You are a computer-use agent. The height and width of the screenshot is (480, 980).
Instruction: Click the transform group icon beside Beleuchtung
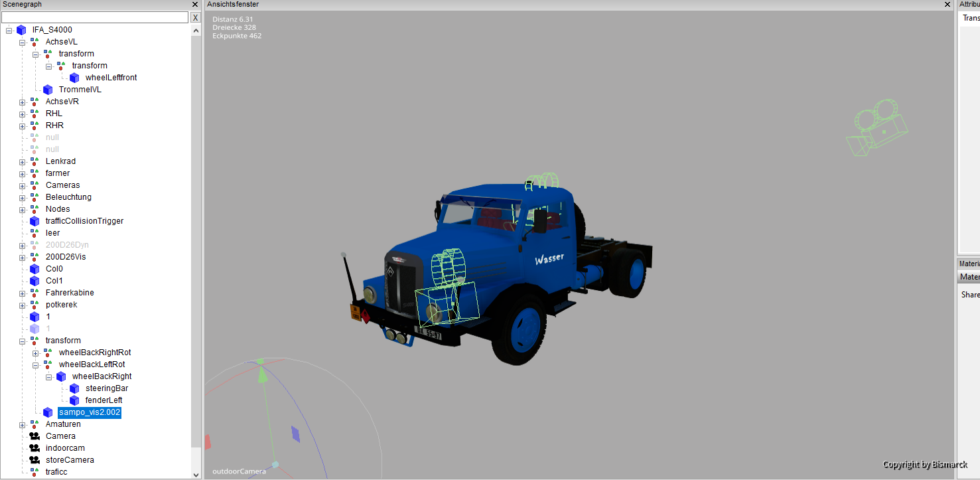click(35, 197)
